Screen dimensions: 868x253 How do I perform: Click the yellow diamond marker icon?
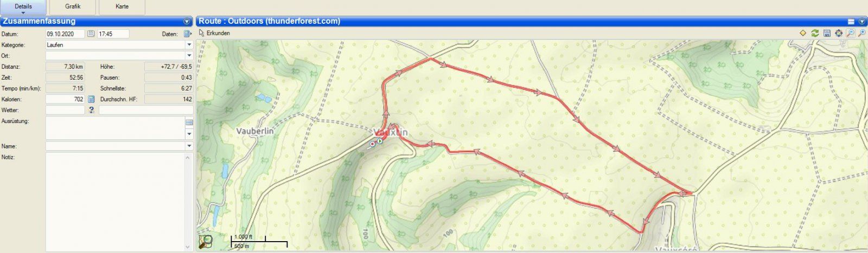coord(803,33)
